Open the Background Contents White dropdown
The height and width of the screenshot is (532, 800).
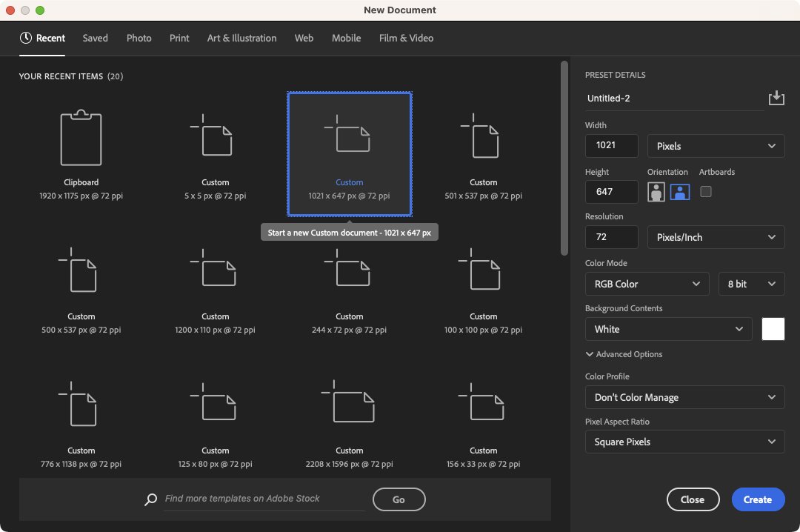coord(668,329)
